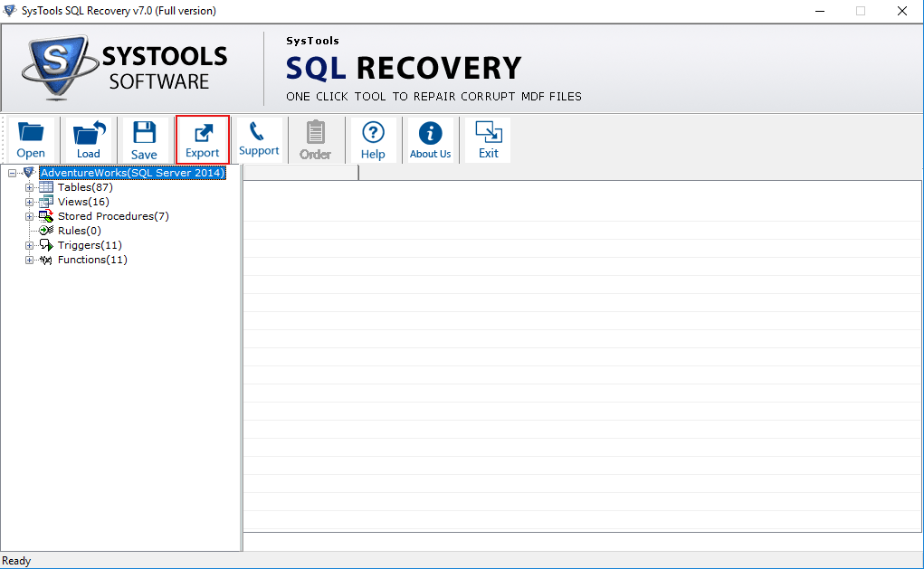924x569 pixels.
Task: Click the SysTools Software logo
Action: click(124, 68)
